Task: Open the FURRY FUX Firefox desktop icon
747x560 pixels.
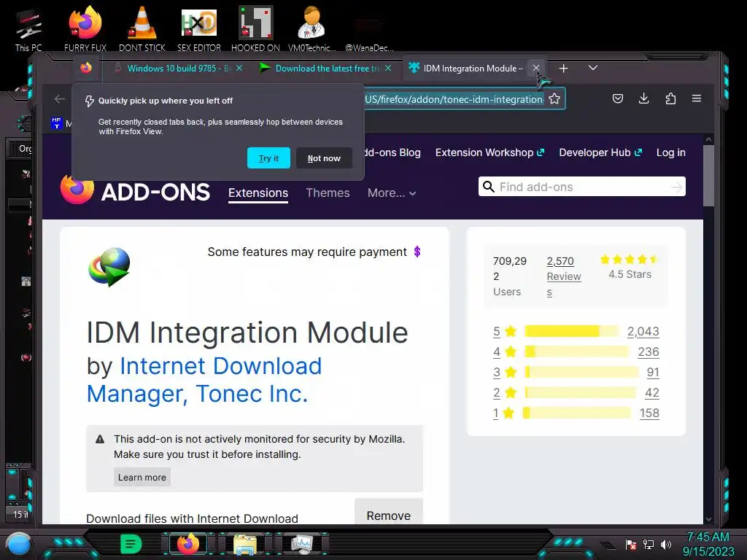Action: tap(85, 30)
